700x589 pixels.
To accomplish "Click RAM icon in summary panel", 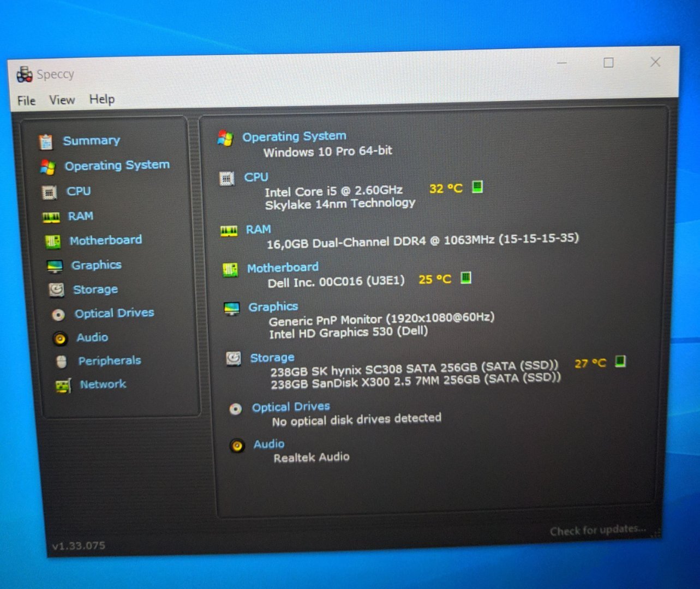I will (x=229, y=231).
